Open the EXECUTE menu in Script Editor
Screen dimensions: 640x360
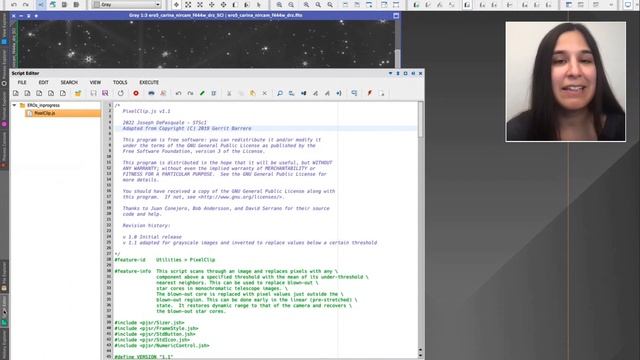pyautogui.click(x=149, y=82)
